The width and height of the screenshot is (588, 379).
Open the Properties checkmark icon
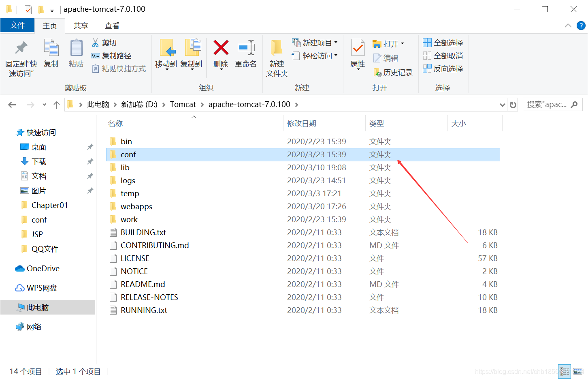pyautogui.click(x=358, y=48)
